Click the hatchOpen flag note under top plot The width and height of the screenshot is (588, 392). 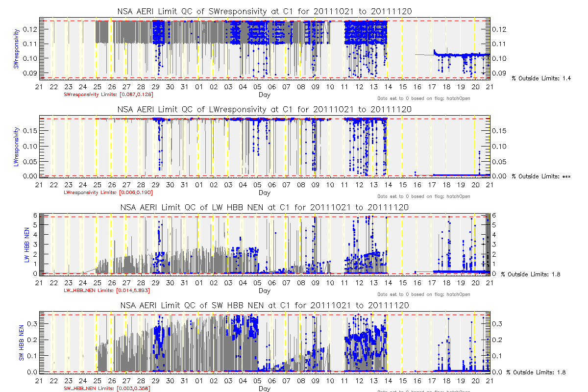(x=423, y=98)
